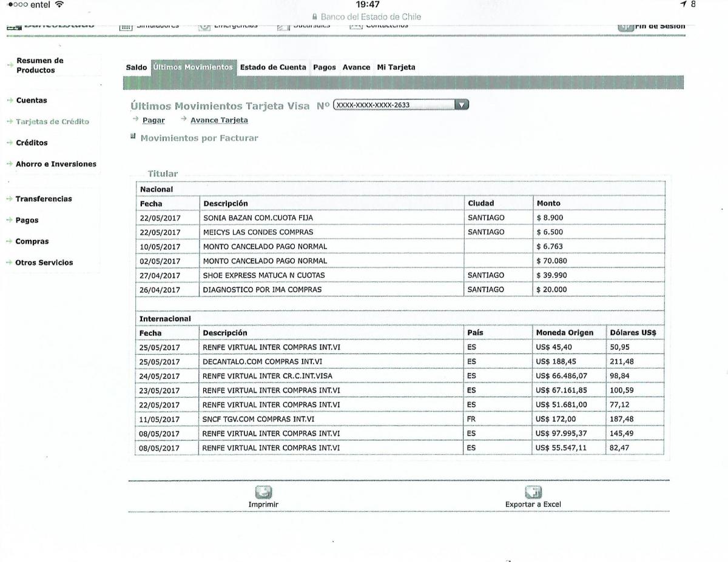728x562 pixels.
Task: Click the US$ 172,00 amount
Action: pyautogui.click(x=556, y=419)
